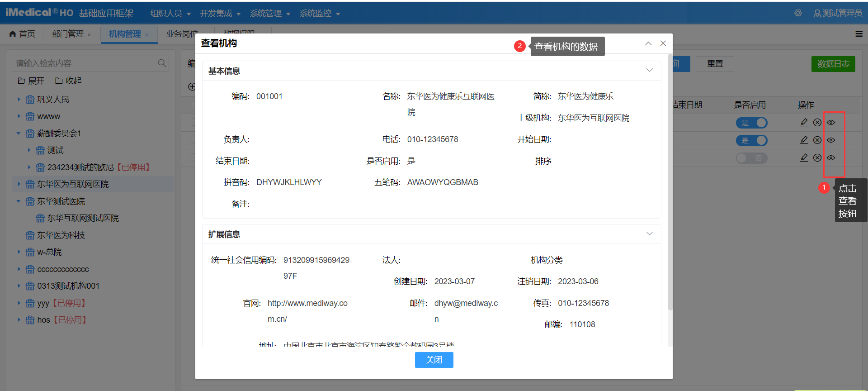This screenshot has height=391, width=868.
Task: Select 东华医为科技 in the tree
Action: point(61,235)
